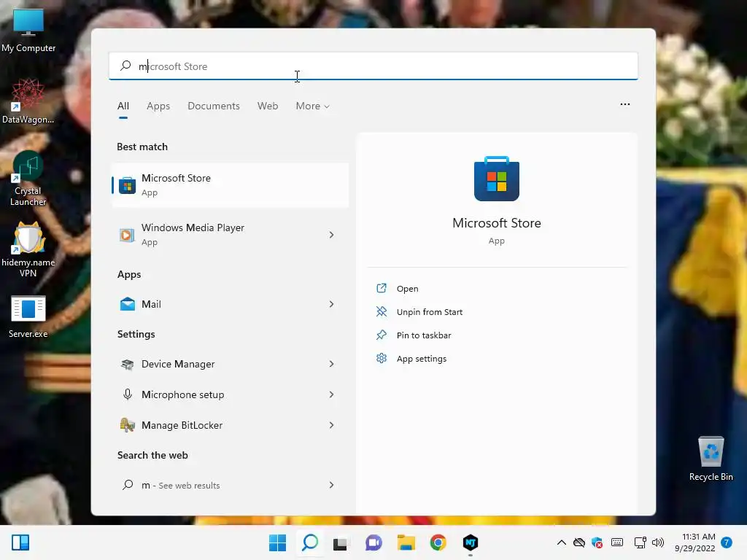Image resolution: width=747 pixels, height=560 pixels.
Task: Expand Manage BitLocker result chevron
Action: pyautogui.click(x=332, y=425)
